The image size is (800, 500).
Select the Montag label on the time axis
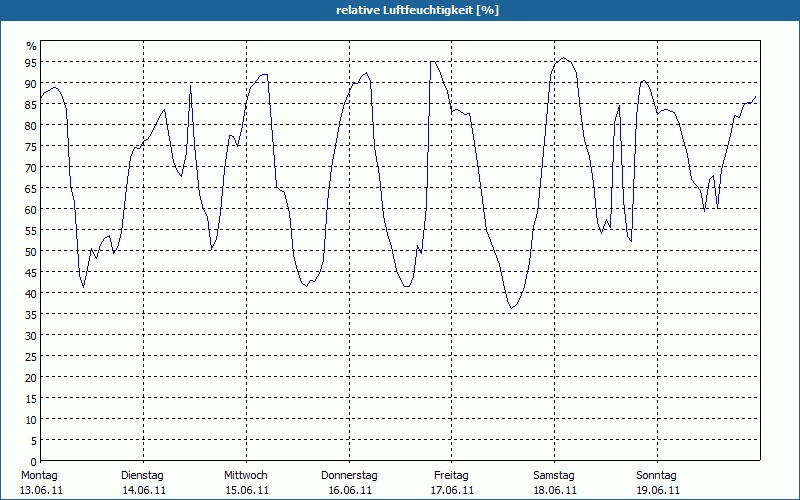(40, 475)
